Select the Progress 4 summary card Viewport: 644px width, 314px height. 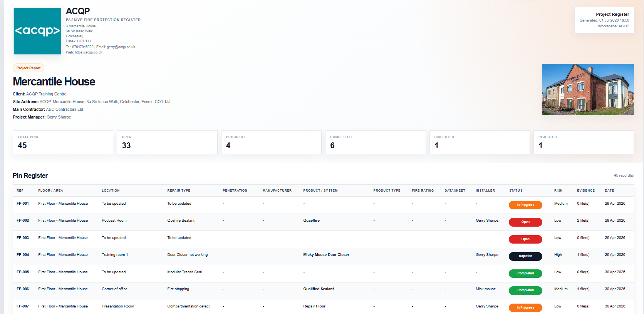pyautogui.click(x=271, y=142)
